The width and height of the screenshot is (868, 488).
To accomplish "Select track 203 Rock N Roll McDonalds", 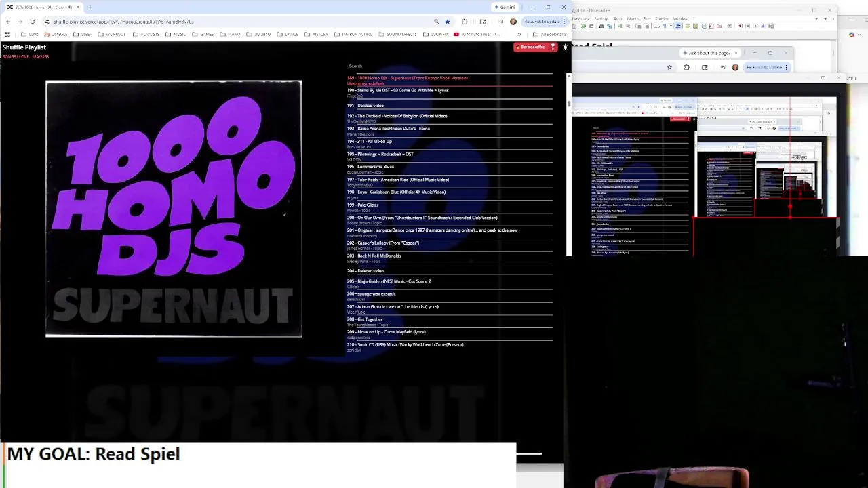I will (x=450, y=258).
